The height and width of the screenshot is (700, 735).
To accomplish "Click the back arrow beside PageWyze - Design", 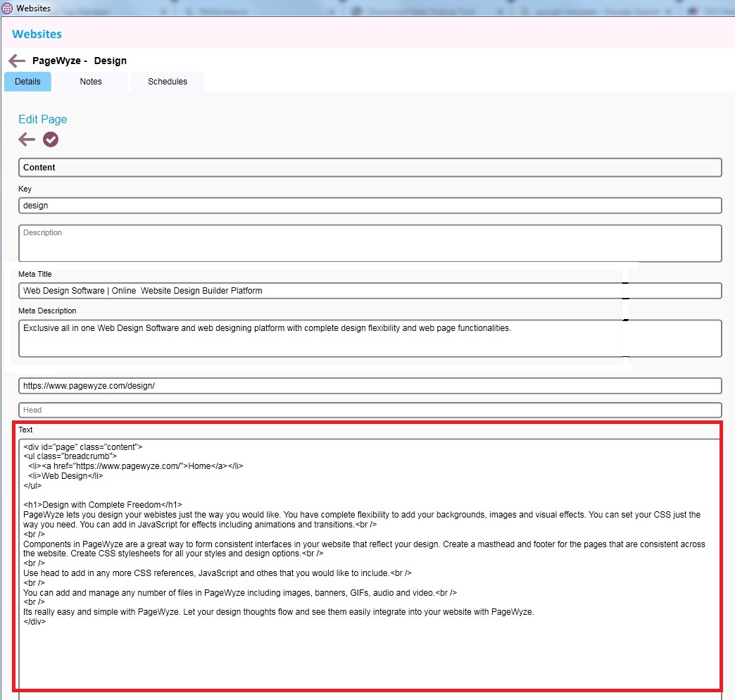I will [17, 61].
